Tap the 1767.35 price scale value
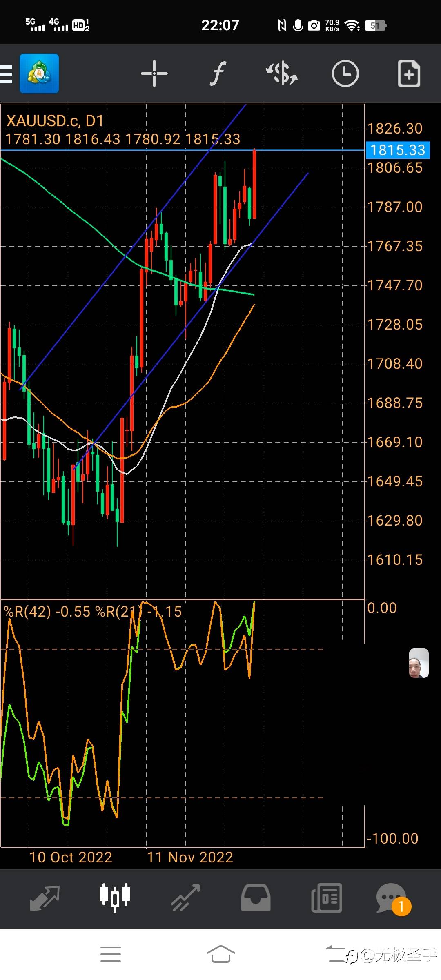Screen dimensions: 441x980 click(395, 246)
